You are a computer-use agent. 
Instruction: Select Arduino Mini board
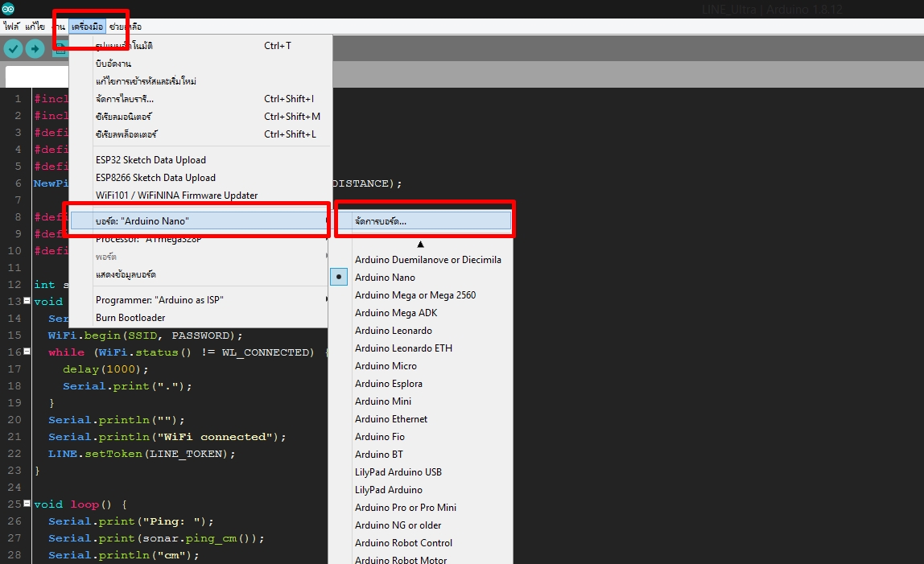(383, 401)
